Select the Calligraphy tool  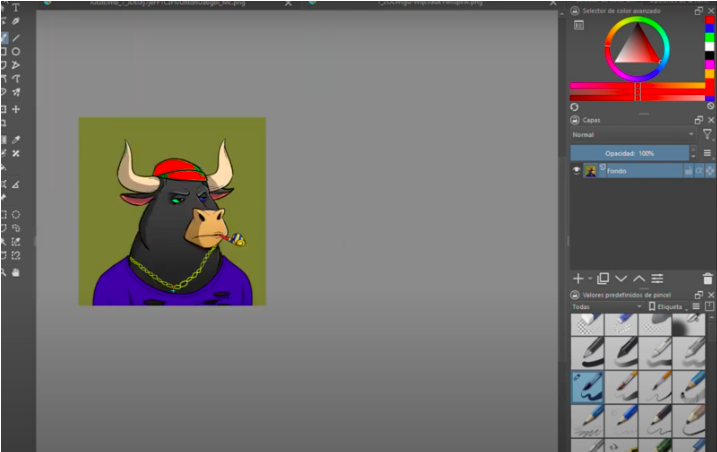tap(16, 22)
